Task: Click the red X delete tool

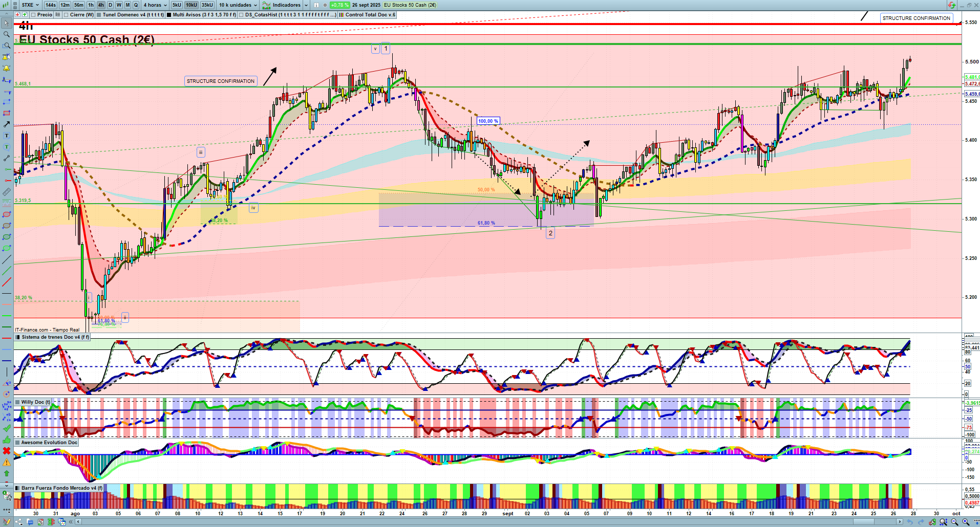Action: coord(7,451)
